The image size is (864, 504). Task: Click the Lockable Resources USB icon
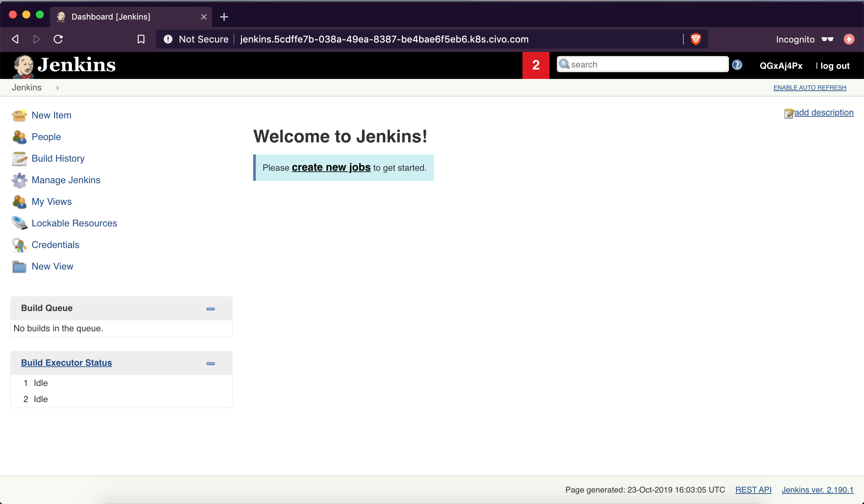[x=19, y=223]
